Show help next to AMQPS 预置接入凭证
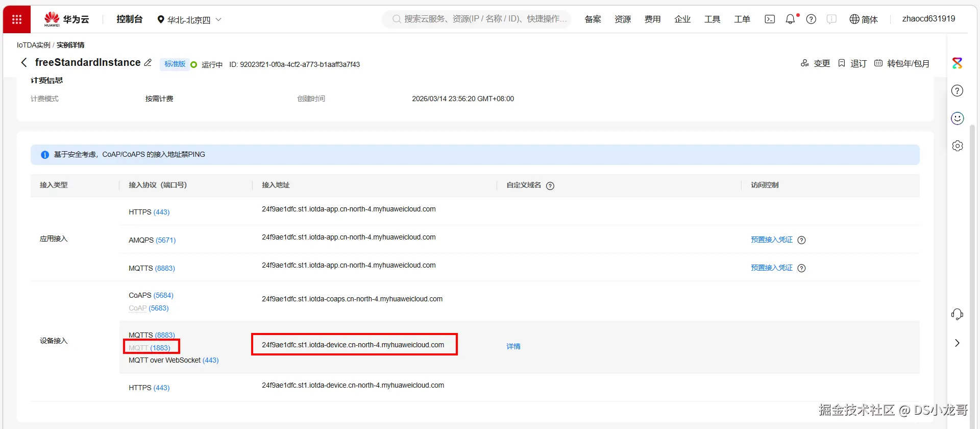The width and height of the screenshot is (980, 429). pyautogui.click(x=802, y=240)
